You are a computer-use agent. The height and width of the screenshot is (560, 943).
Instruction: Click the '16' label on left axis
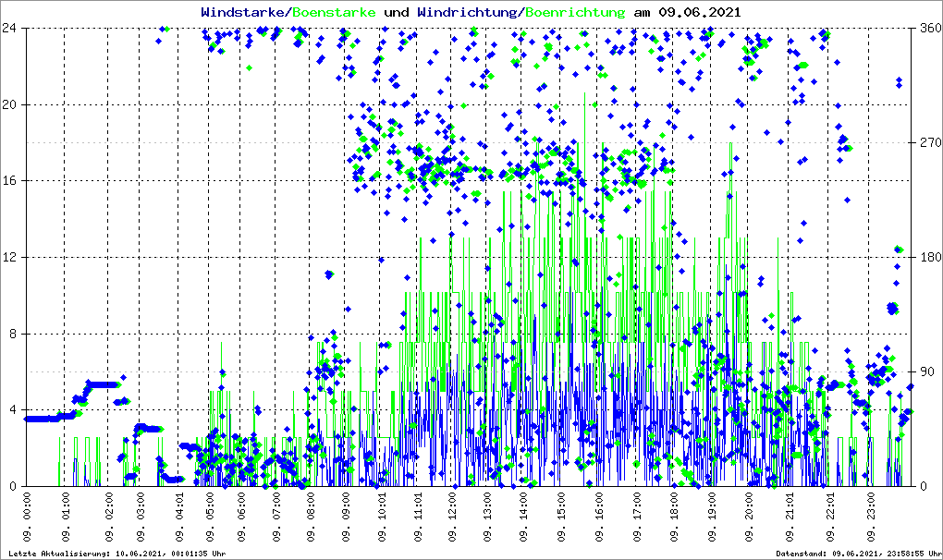pos(11,181)
